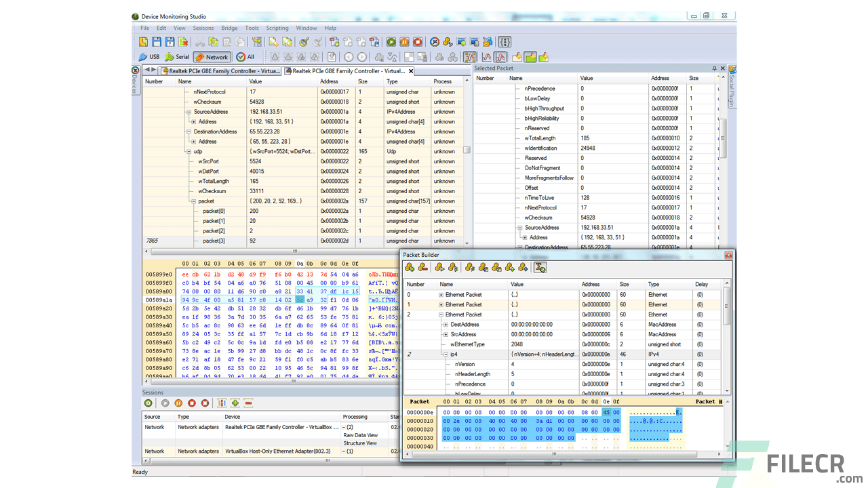Screen dimensions: 868x488
Task: Expand SourceAddress in Selected Packet panel
Action: (520, 228)
